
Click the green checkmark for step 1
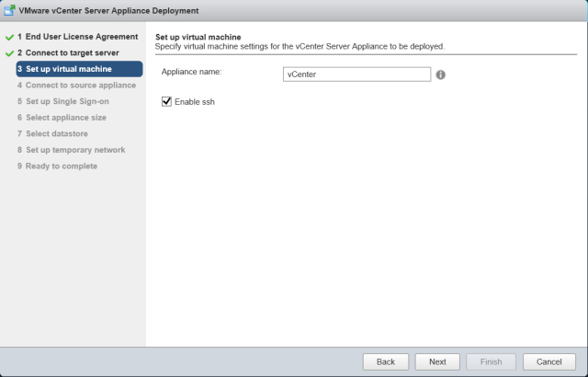coord(8,37)
